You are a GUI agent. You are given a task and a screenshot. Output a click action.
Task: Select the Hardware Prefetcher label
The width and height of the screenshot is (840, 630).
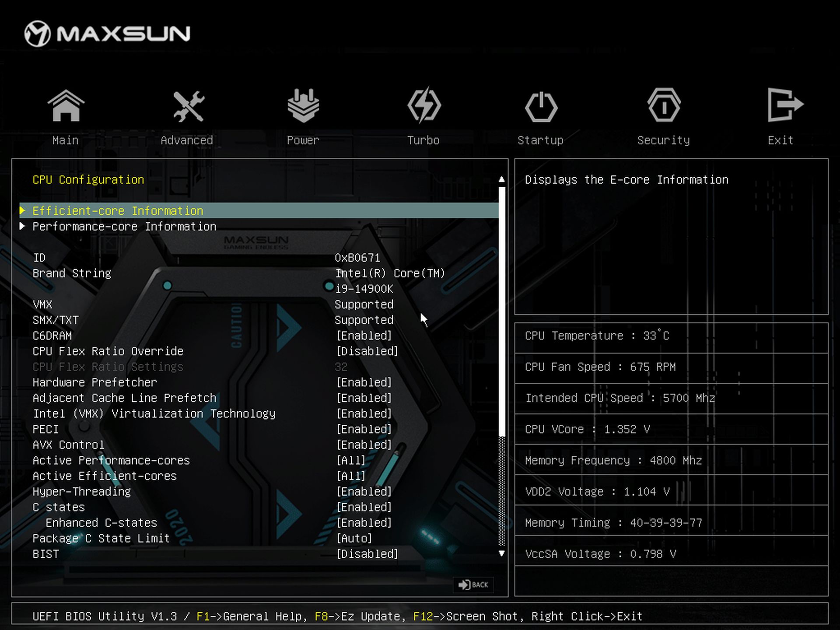point(94,382)
